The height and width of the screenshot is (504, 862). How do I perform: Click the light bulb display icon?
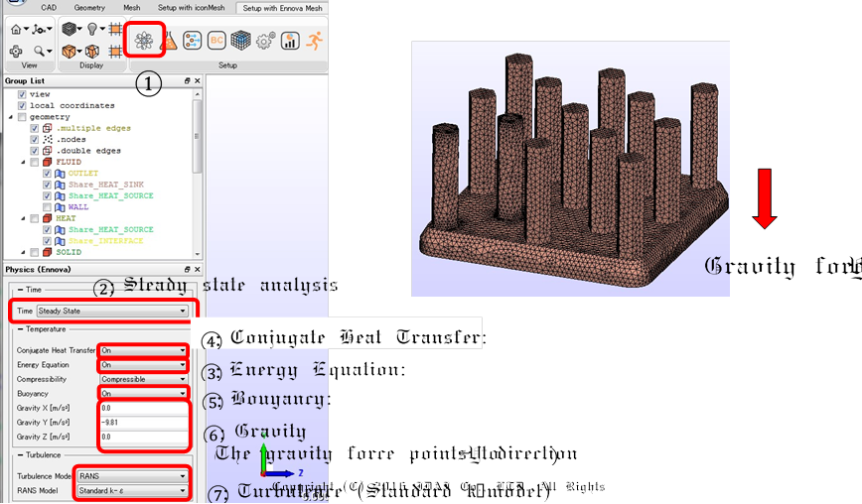(x=93, y=29)
